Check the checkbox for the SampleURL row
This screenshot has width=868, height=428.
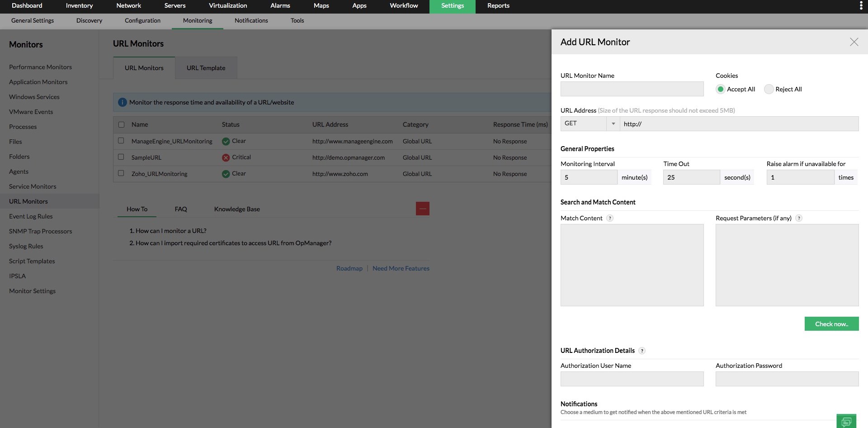(x=121, y=157)
